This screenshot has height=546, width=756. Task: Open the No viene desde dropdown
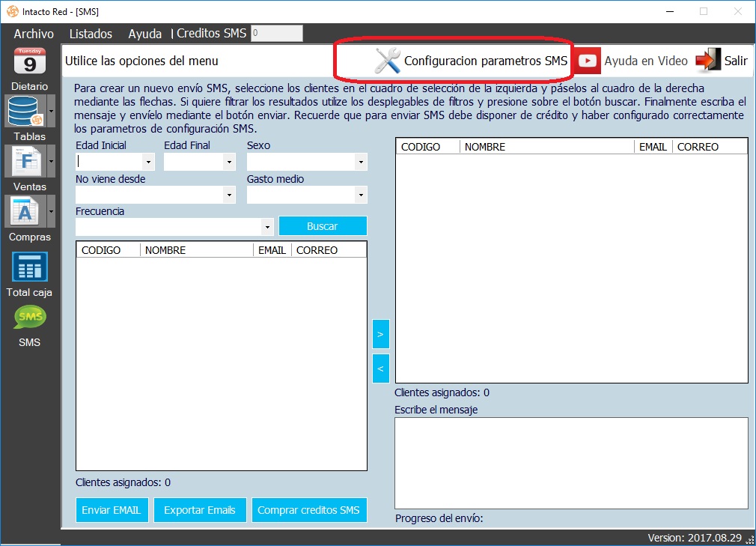(x=230, y=195)
